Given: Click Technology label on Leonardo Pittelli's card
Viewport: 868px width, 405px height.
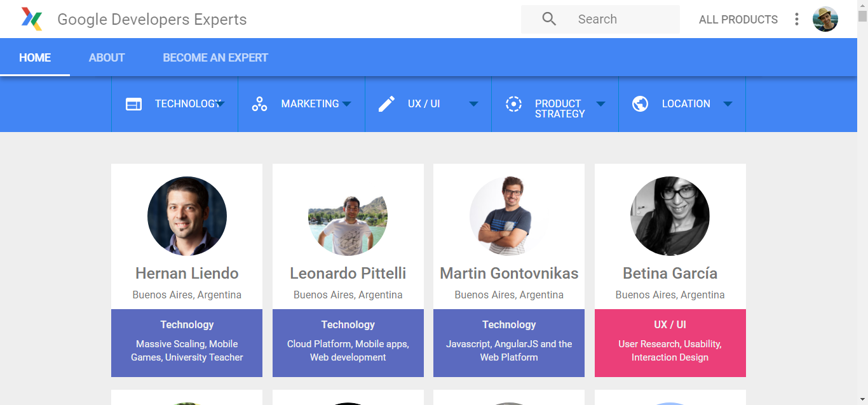Looking at the screenshot, I should pos(348,324).
